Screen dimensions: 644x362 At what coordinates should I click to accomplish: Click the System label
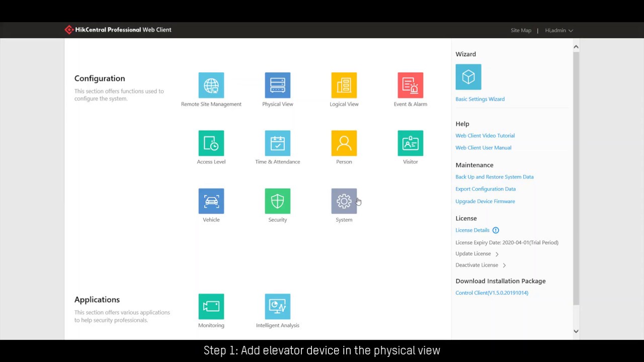[x=344, y=220]
